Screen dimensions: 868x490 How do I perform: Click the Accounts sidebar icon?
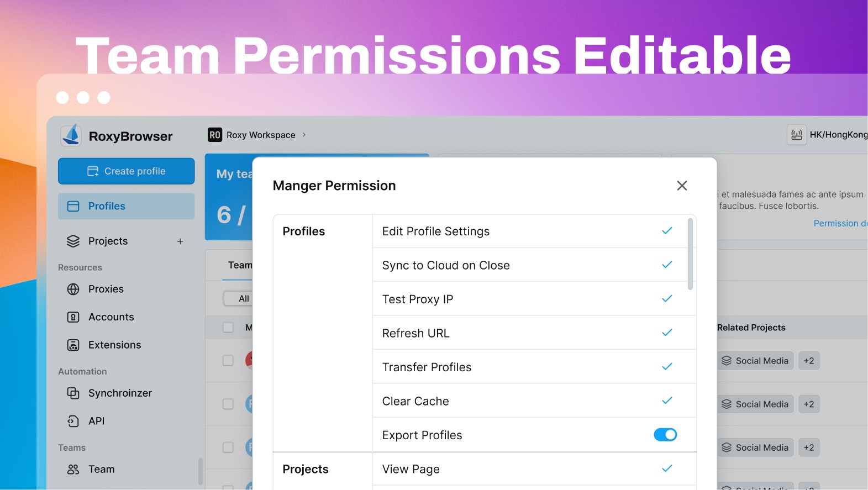[73, 317]
